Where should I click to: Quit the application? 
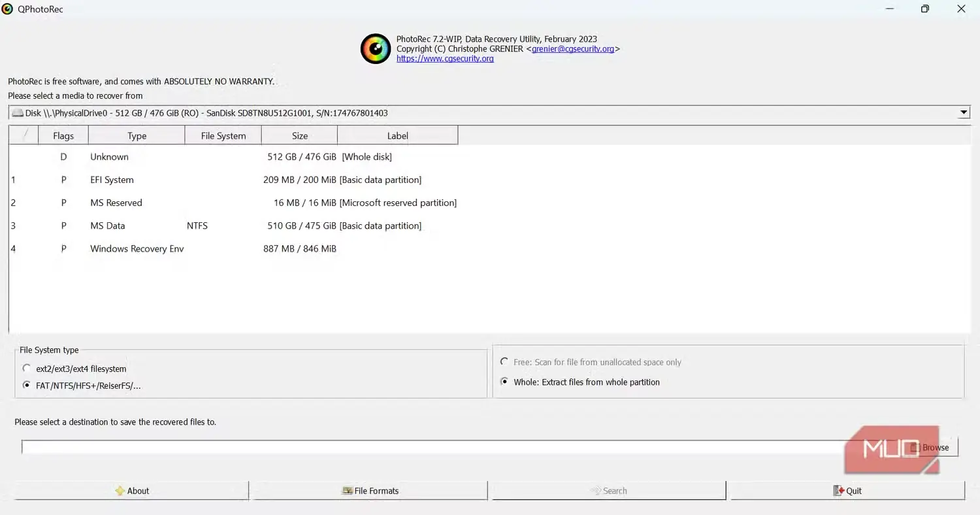click(x=847, y=491)
